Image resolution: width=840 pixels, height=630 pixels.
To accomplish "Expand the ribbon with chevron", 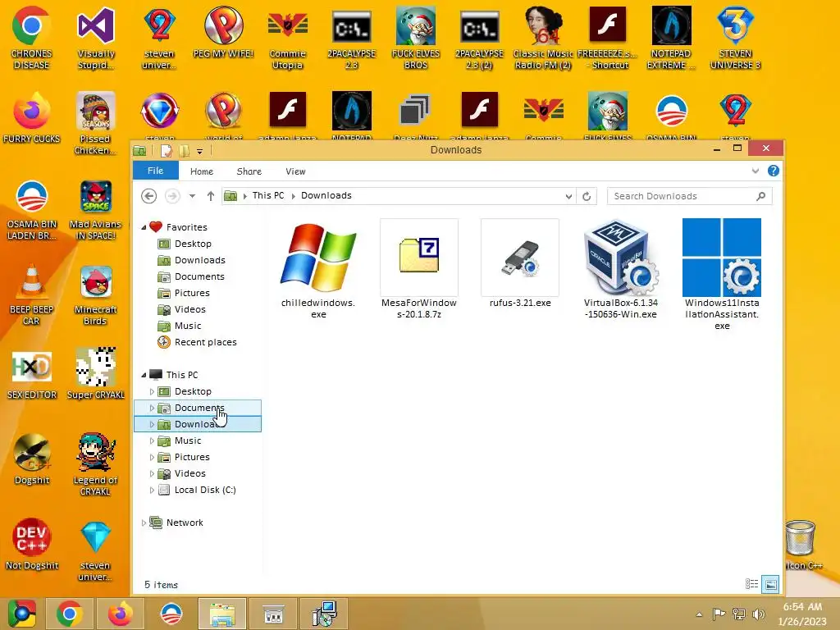I will pos(756,171).
